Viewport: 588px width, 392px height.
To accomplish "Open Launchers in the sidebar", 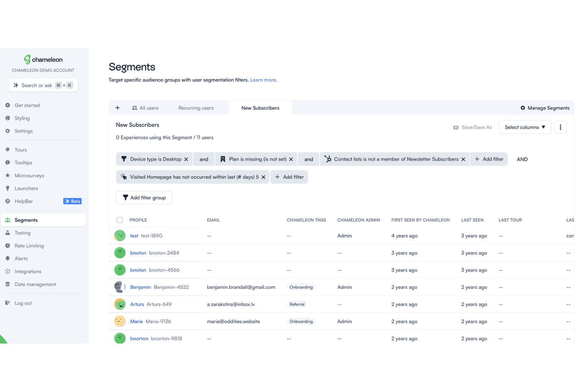I will [x=26, y=188].
